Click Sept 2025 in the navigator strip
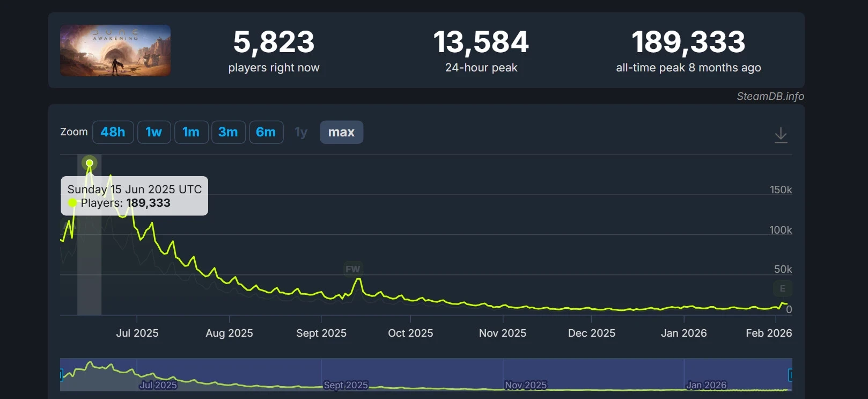The image size is (868, 399). [345, 385]
